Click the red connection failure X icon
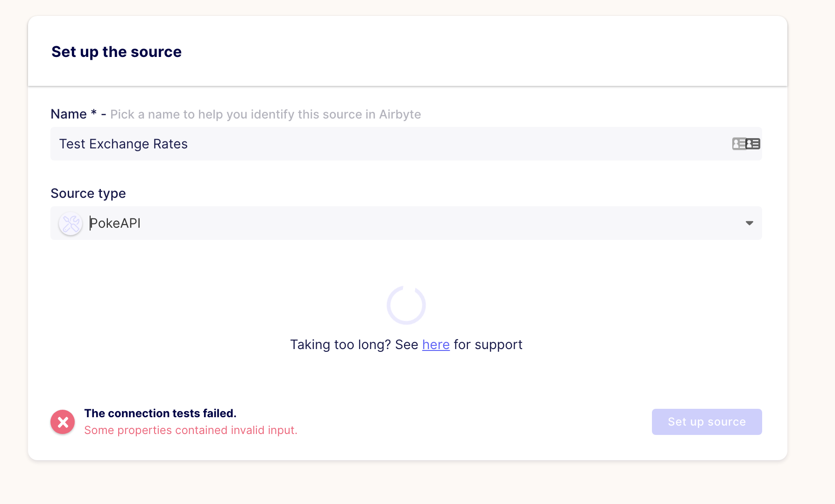 click(x=62, y=421)
